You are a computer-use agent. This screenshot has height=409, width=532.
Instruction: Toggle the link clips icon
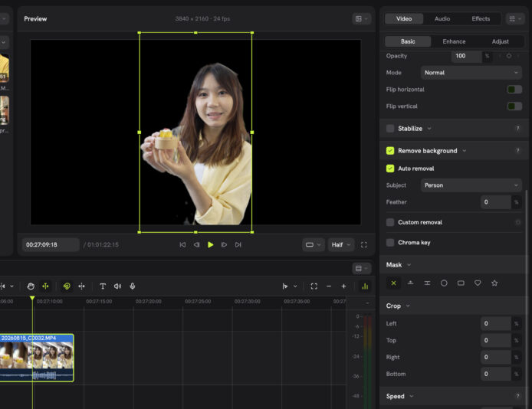click(67, 286)
